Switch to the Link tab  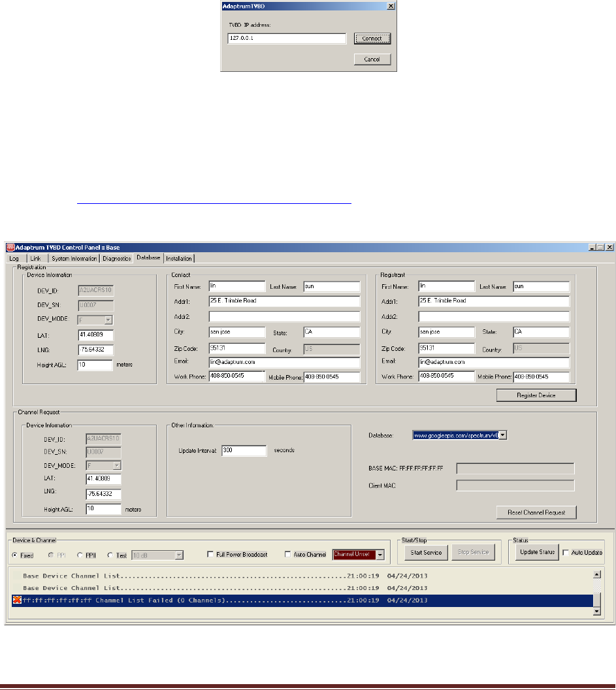click(x=36, y=259)
